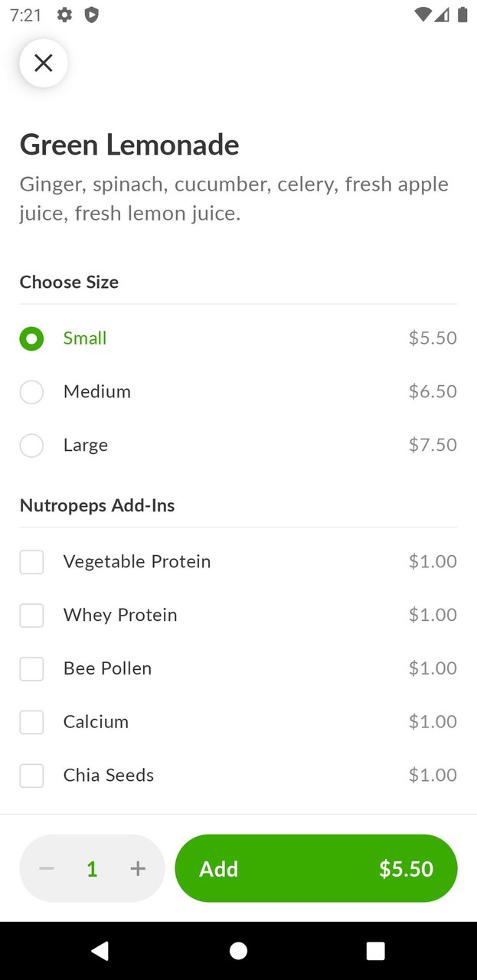The image size is (477, 980).
Task: Increase quantity with the plus icon
Action: (138, 868)
